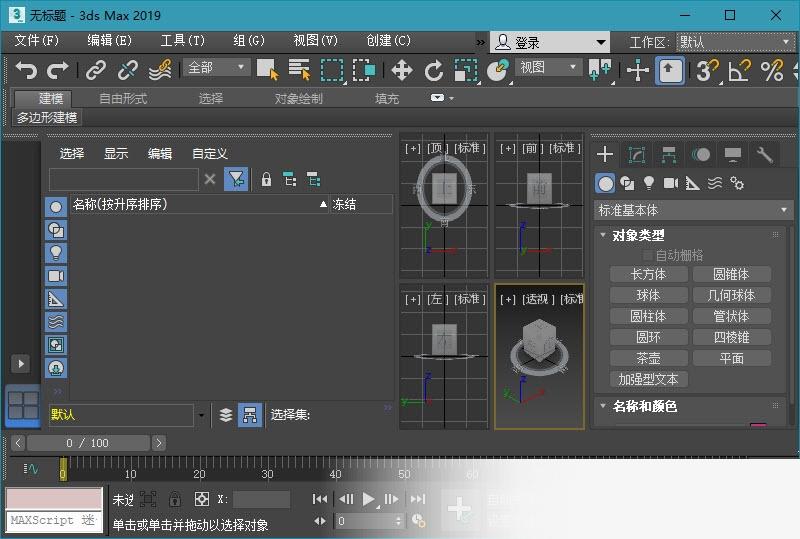This screenshot has height=539, width=800.
Task: Open the 创建(C) menu
Action: tap(388, 41)
